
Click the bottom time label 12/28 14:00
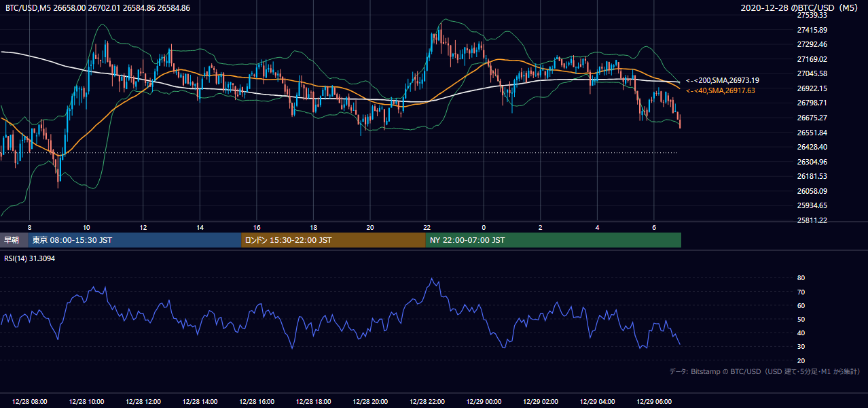tap(200, 402)
